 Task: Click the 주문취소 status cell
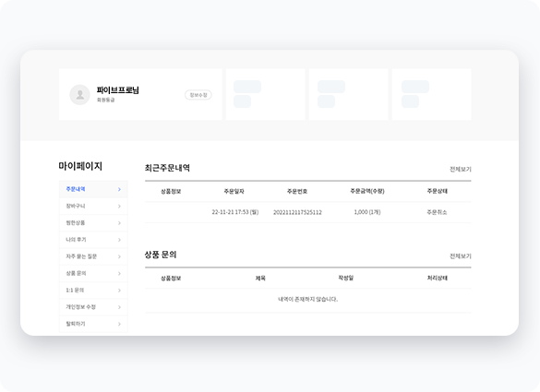pyautogui.click(x=437, y=212)
